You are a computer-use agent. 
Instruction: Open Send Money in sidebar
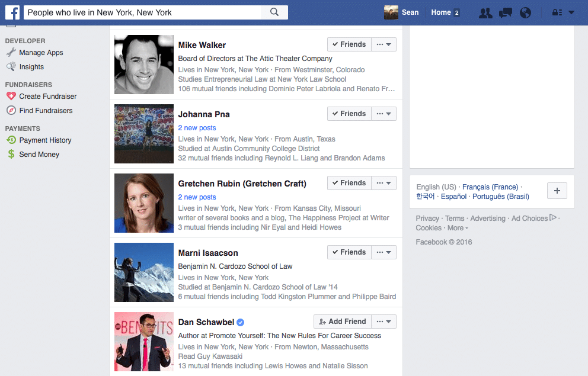pos(39,155)
